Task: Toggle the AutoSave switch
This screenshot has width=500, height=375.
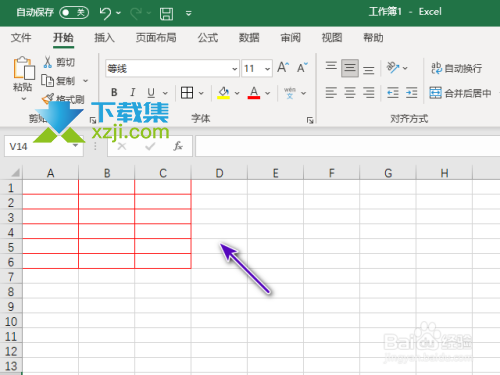Action: click(74, 13)
